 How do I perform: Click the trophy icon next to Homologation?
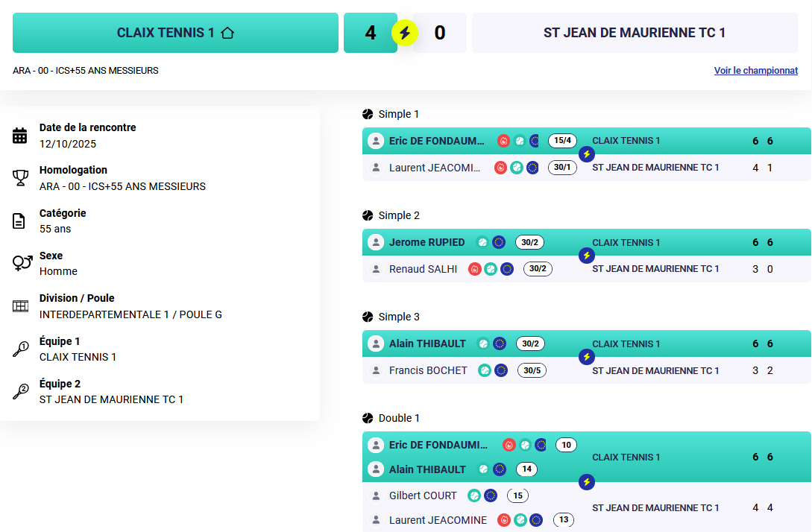click(20, 178)
